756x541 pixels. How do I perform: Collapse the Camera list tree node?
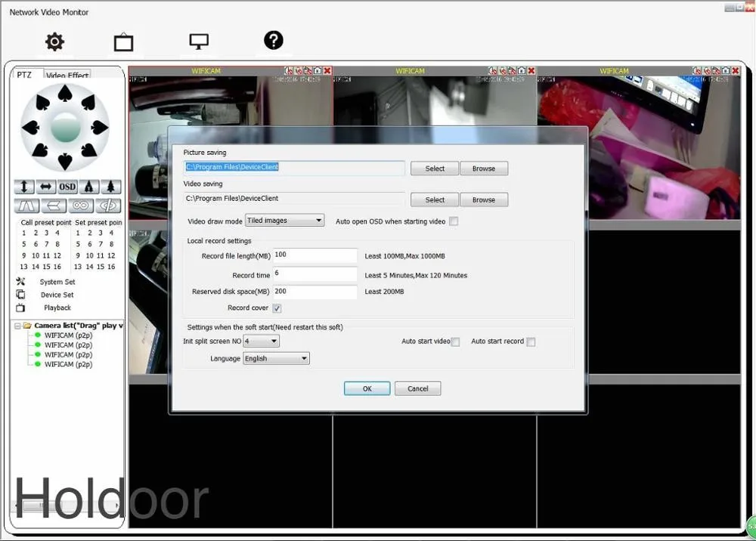coord(18,326)
